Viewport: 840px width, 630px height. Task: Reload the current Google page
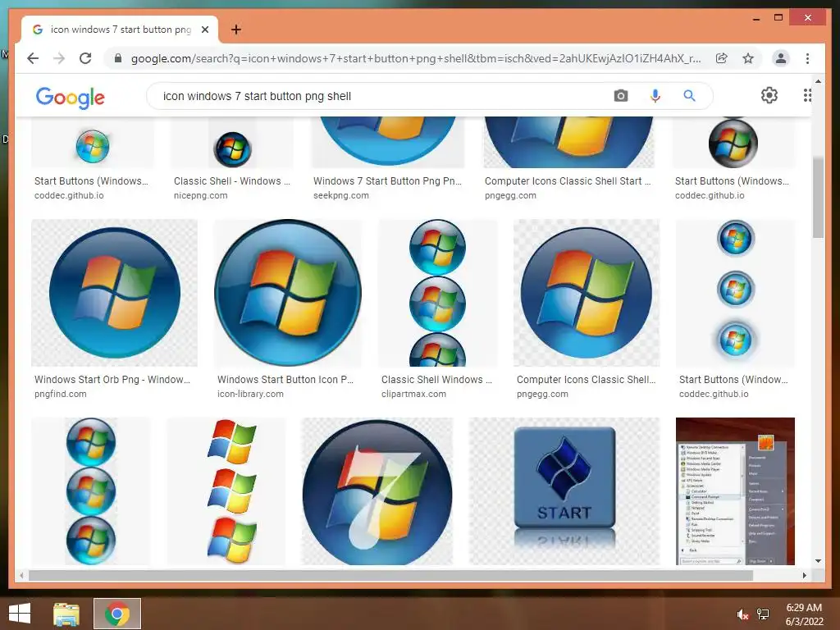(x=85, y=58)
